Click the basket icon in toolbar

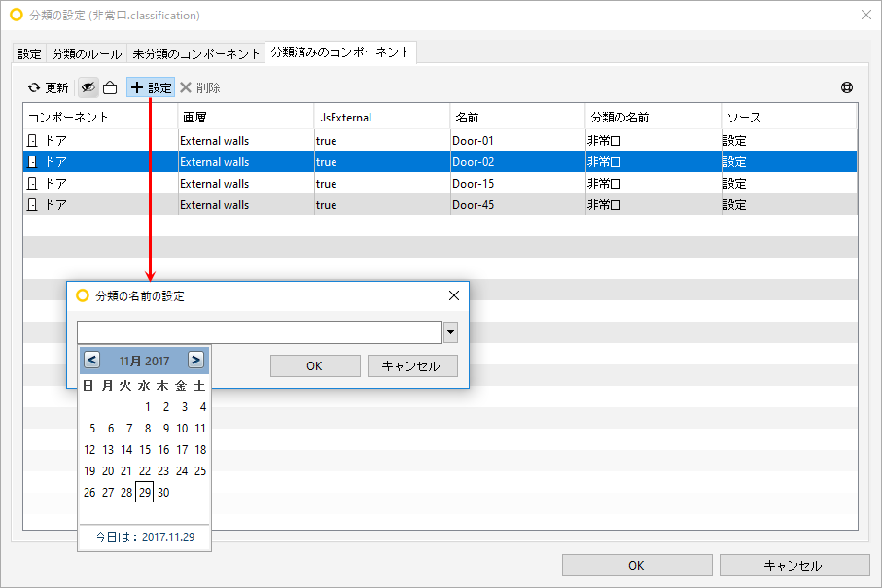[110, 87]
